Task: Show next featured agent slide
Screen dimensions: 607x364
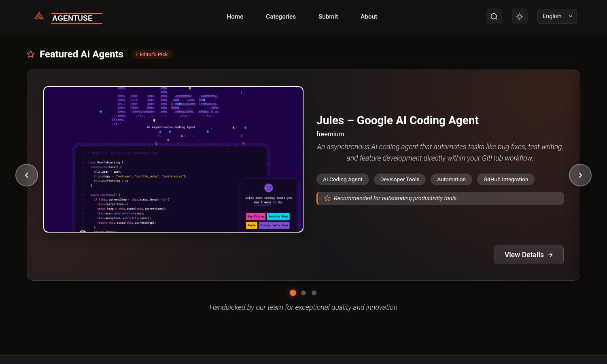Action: click(580, 175)
